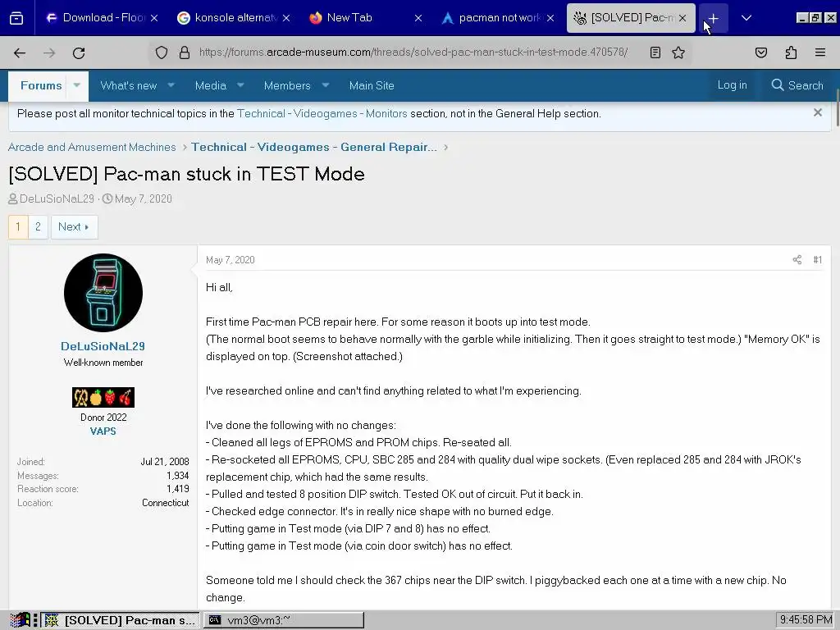Screen dimensions: 840x630
Task: Open Firefox application menu
Action: pyautogui.click(x=820, y=52)
